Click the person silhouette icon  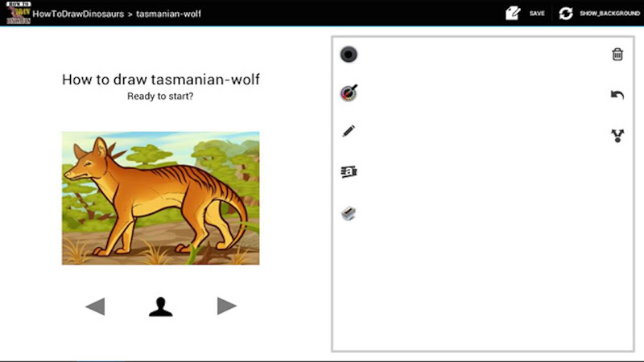tap(160, 306)
